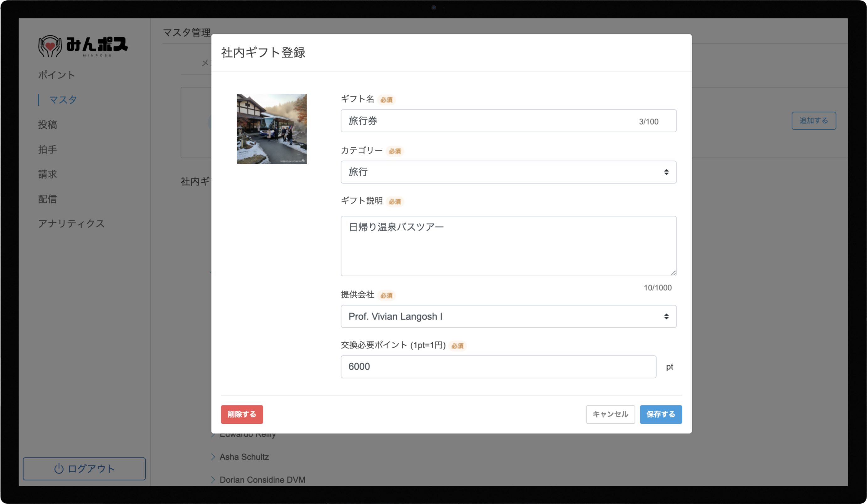Click the 交換必要ポイント input with 6000
This screenshot has height=504, width=867.
coord(498,367)
